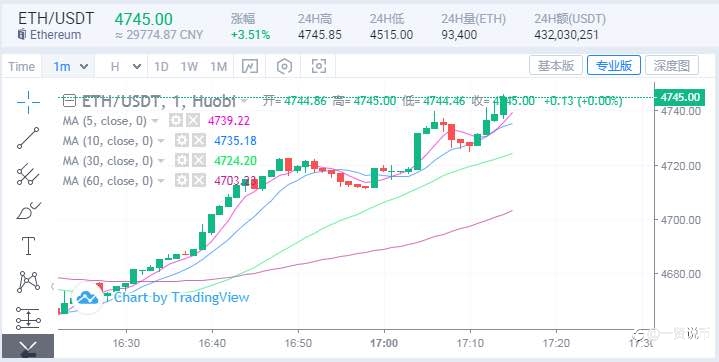The width and height of the screenshot is (719, 362).
Task: Collapse the drawing toolbar arrow
Action: (28, 346)
